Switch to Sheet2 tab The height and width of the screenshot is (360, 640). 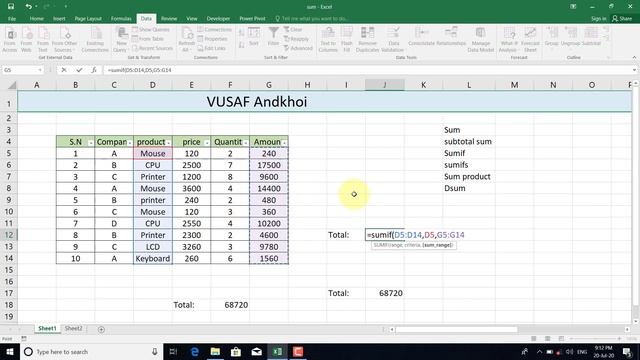(73, 329)
